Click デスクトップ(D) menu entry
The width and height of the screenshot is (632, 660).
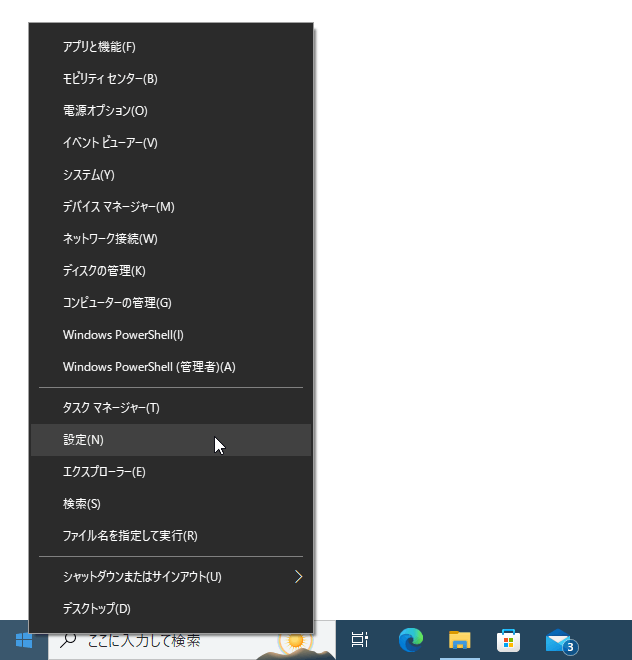pyautogui.click(x=171, y=608)
